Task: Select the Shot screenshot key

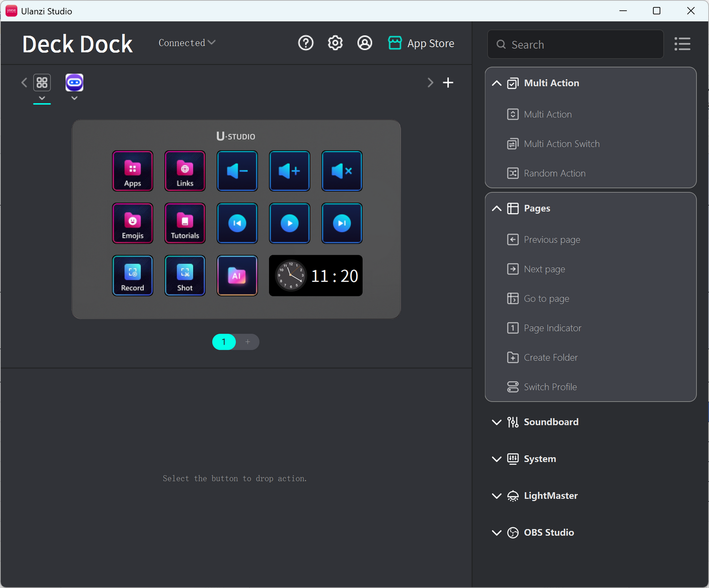Action: (x=185, y=276)
